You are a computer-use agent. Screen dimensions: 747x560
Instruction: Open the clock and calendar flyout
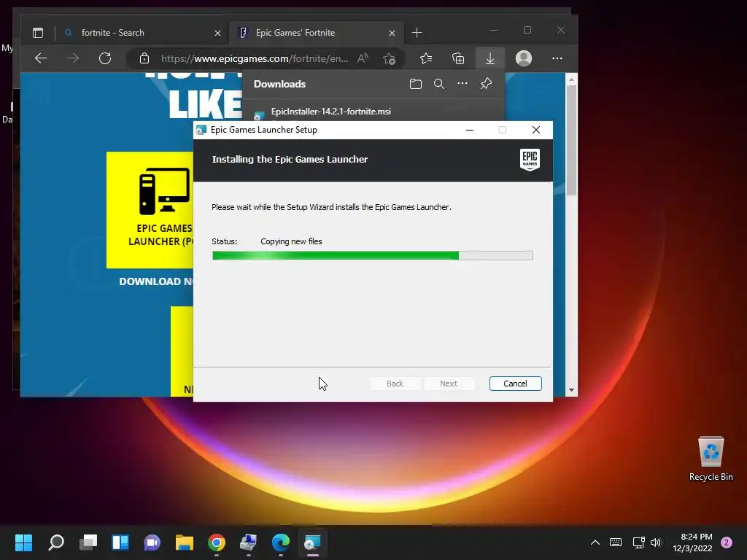click(x=692, y=542)
